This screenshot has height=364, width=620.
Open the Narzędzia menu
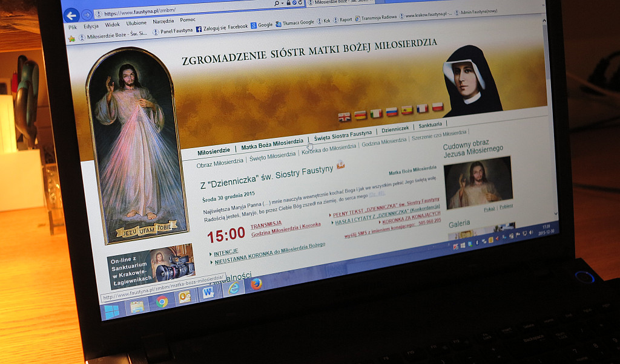click(x=163, y=21)
